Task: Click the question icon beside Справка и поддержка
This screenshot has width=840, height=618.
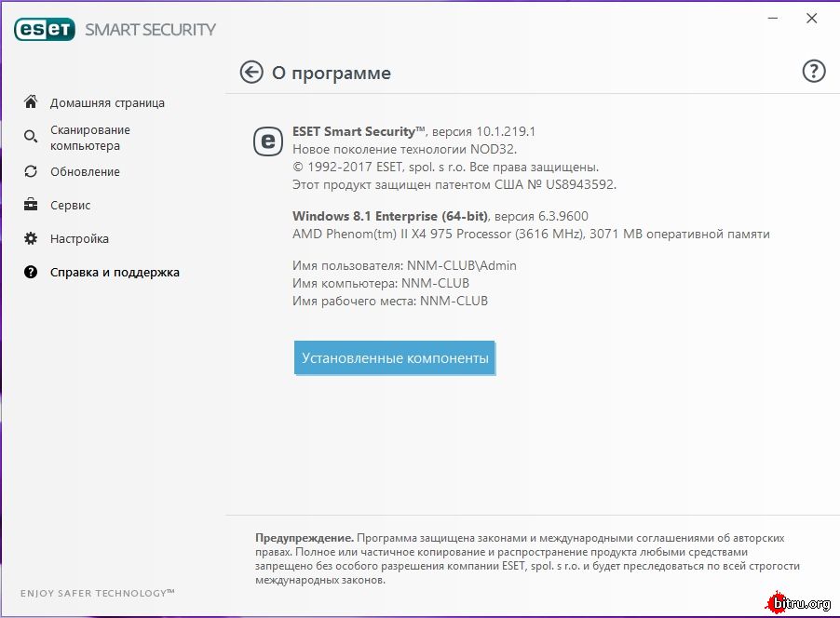Action: [x=31, y=272]
